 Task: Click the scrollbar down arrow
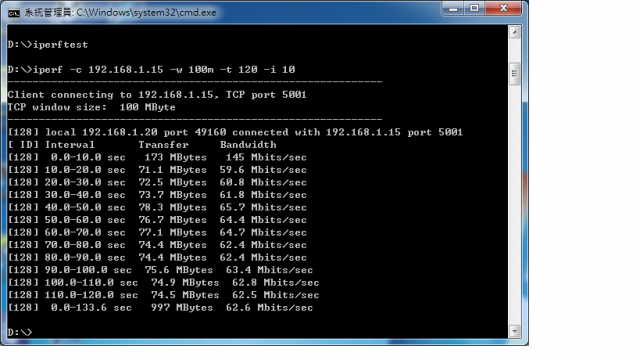pyautogui.click(x=514, y=331)
